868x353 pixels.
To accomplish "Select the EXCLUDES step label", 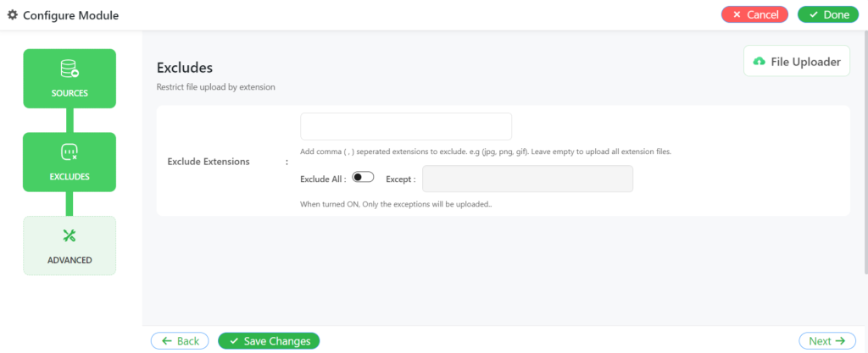I will 70,177.
